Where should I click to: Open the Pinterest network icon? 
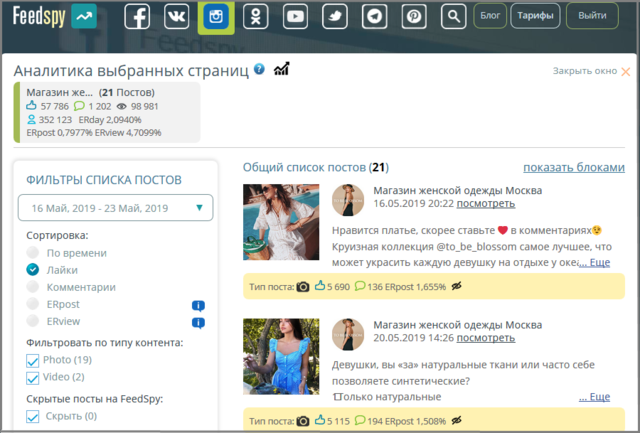coord(413,17)
